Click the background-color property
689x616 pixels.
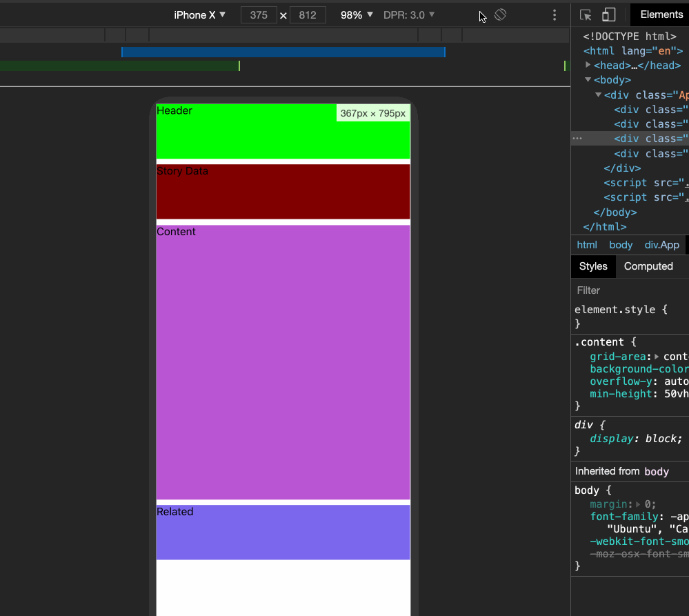[639, 369]
